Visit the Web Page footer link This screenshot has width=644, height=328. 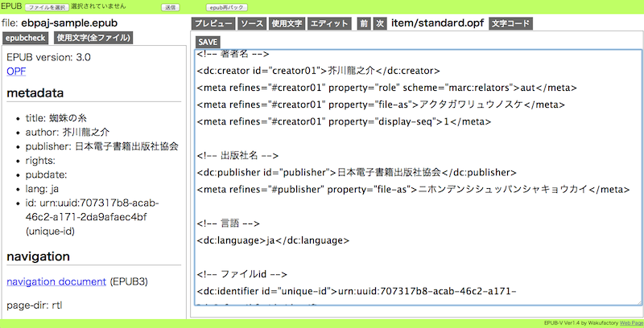tap(630, 323)
